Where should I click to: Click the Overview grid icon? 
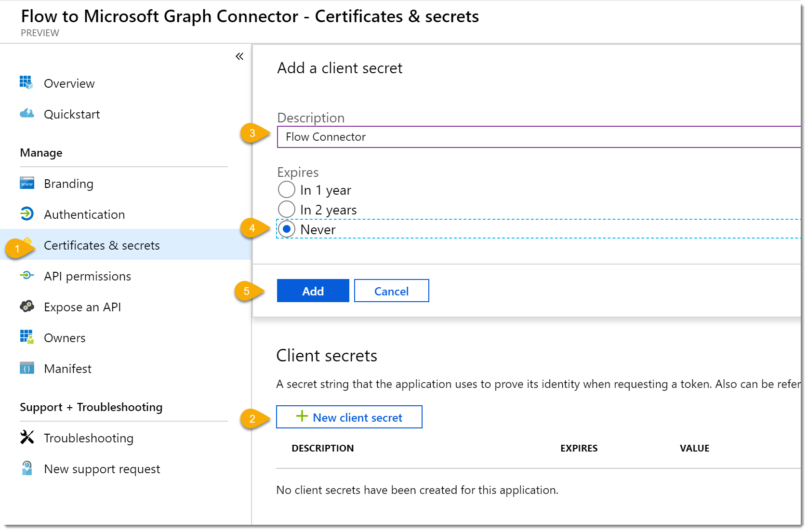[26, 82]
